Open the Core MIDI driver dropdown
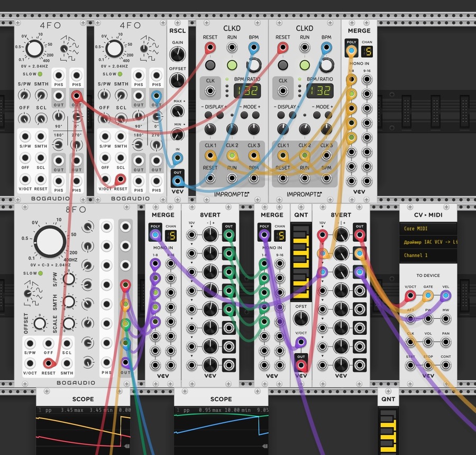 tap(428, 229)
